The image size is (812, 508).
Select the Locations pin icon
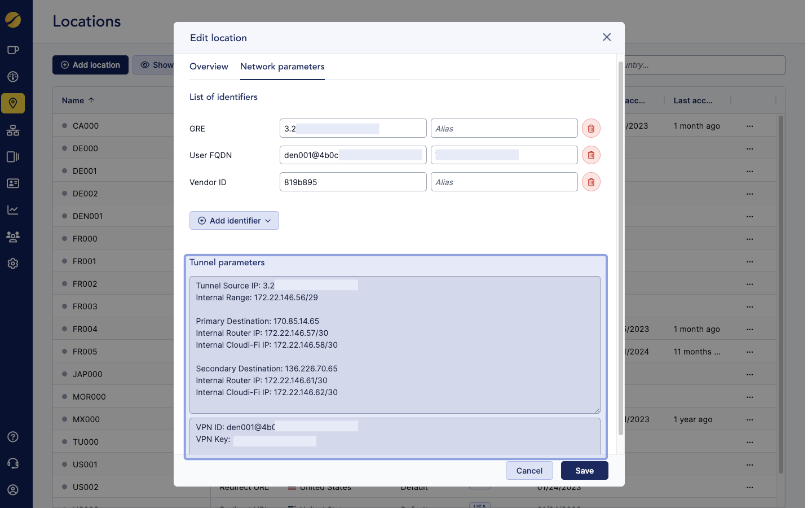13,103
